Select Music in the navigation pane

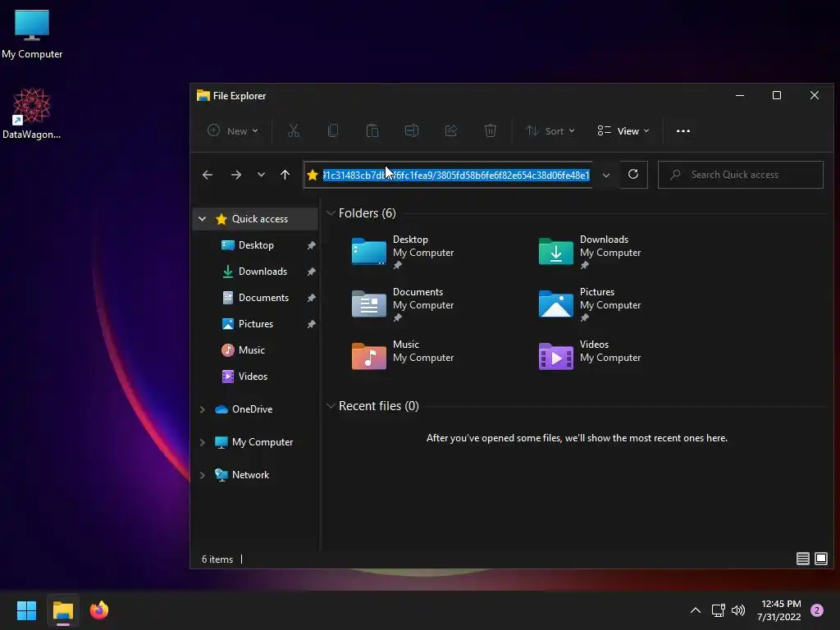(x=251, y=349)
